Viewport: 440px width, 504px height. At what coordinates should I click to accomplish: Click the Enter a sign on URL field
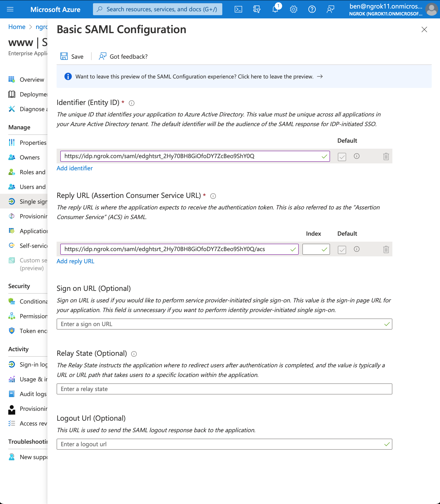pyautogui.click(x=224, y=324)
